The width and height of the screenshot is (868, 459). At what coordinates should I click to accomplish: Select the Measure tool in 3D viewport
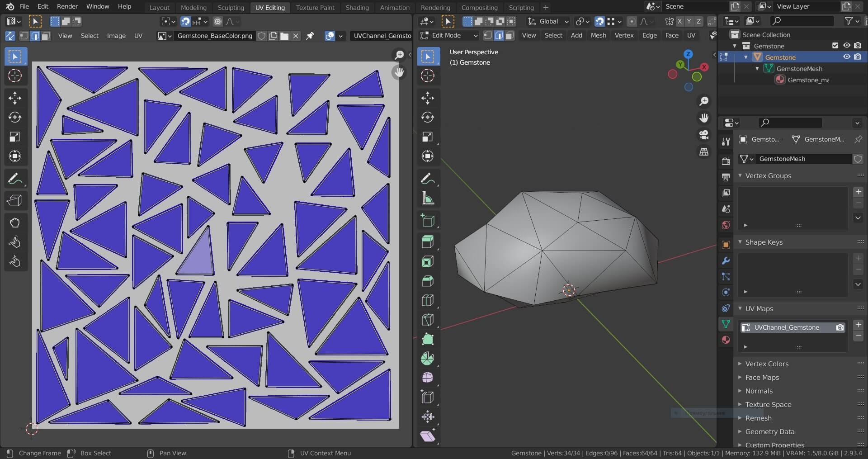click(427, 198)
